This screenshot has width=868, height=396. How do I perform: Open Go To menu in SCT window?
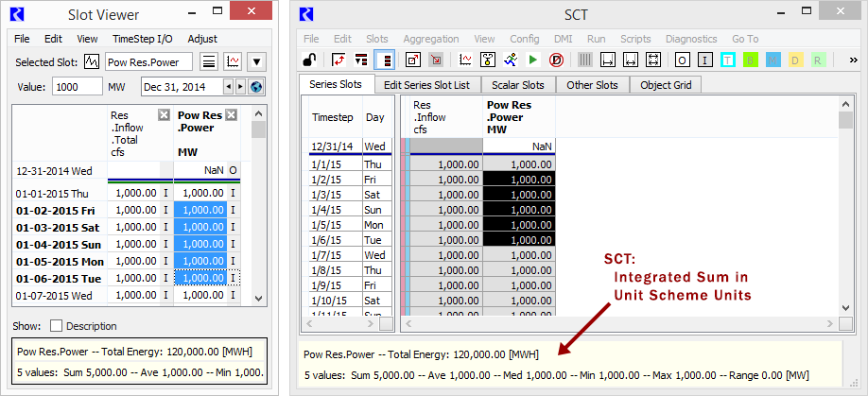click(745, 39)
